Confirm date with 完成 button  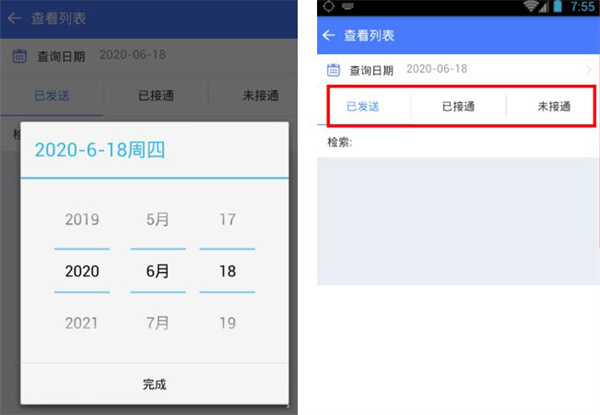155,384
